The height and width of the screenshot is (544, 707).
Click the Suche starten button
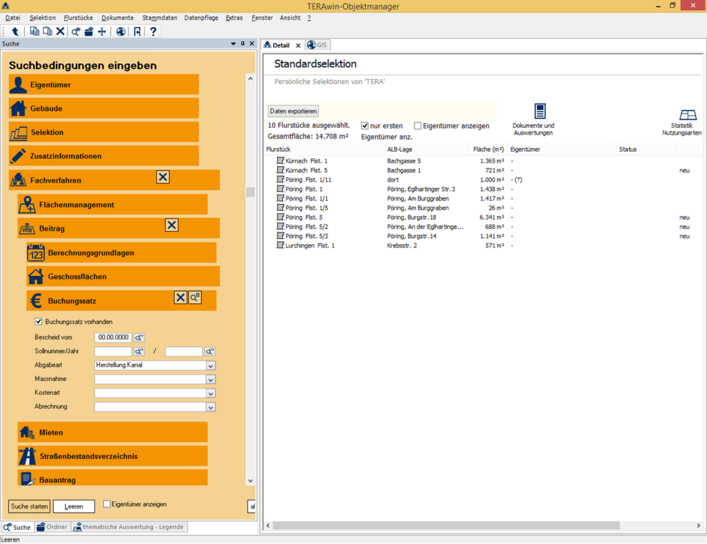[x=29, y=507]
